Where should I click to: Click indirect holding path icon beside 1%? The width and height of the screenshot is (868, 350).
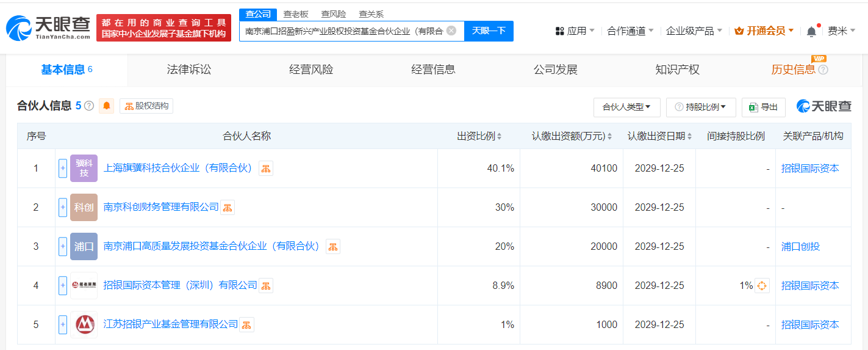tap(762, 285)
